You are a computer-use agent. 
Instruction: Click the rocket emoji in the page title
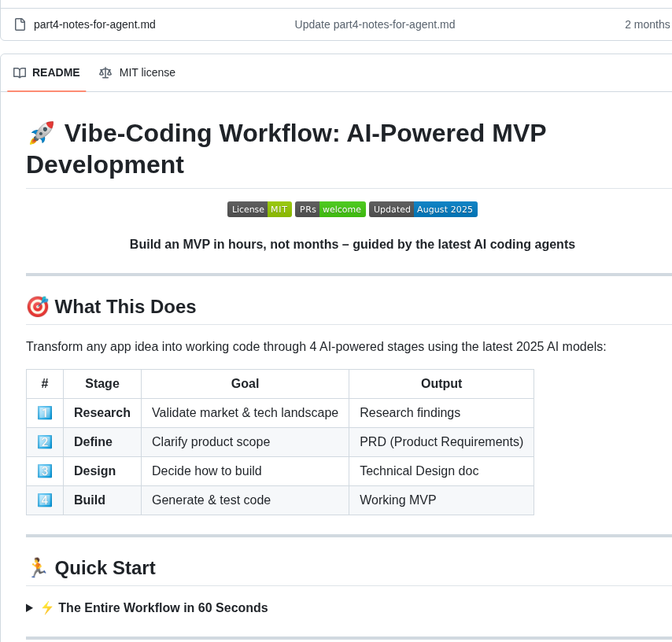coord(41,132)
